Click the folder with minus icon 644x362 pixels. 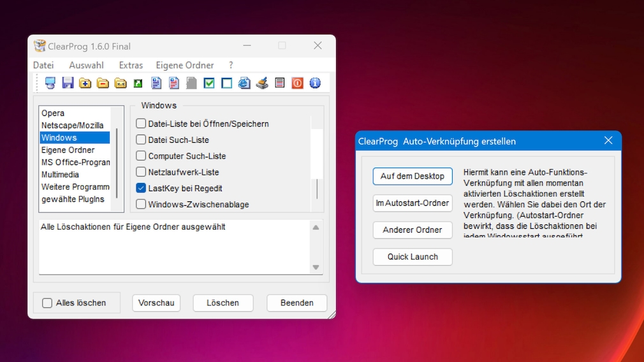(103, 83)
